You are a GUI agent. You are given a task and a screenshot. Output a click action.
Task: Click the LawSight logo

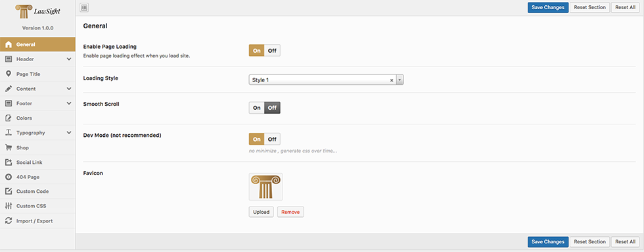[37, 12]
